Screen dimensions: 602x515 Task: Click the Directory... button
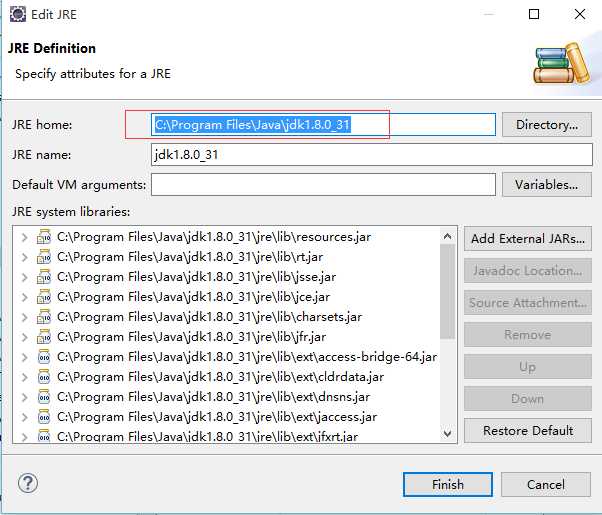(547, 124)
